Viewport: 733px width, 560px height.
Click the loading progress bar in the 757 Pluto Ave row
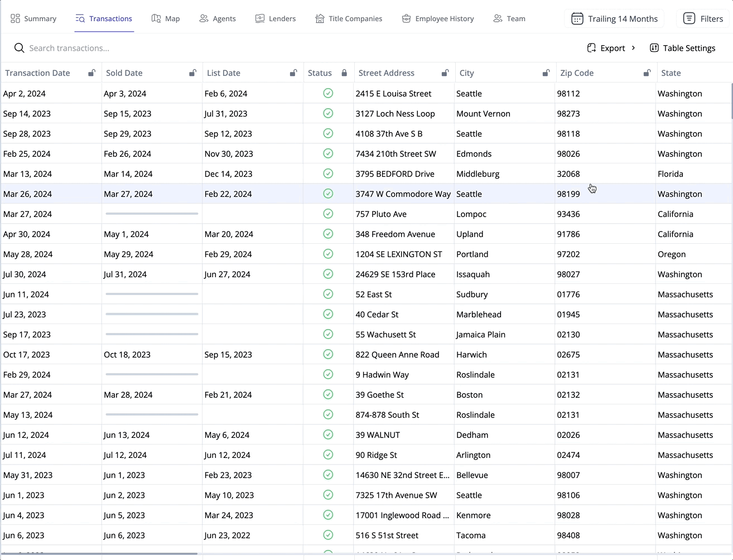tap(151, 213)
